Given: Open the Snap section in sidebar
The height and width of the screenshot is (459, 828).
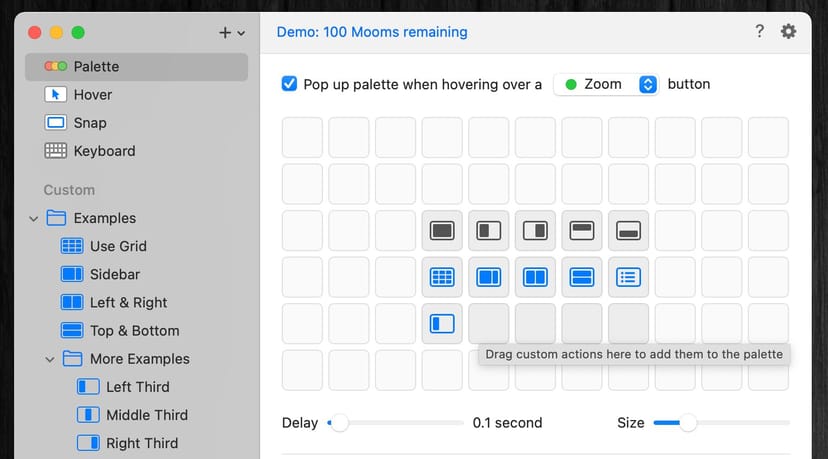Looking at the screenshot, I should point(89,123).
